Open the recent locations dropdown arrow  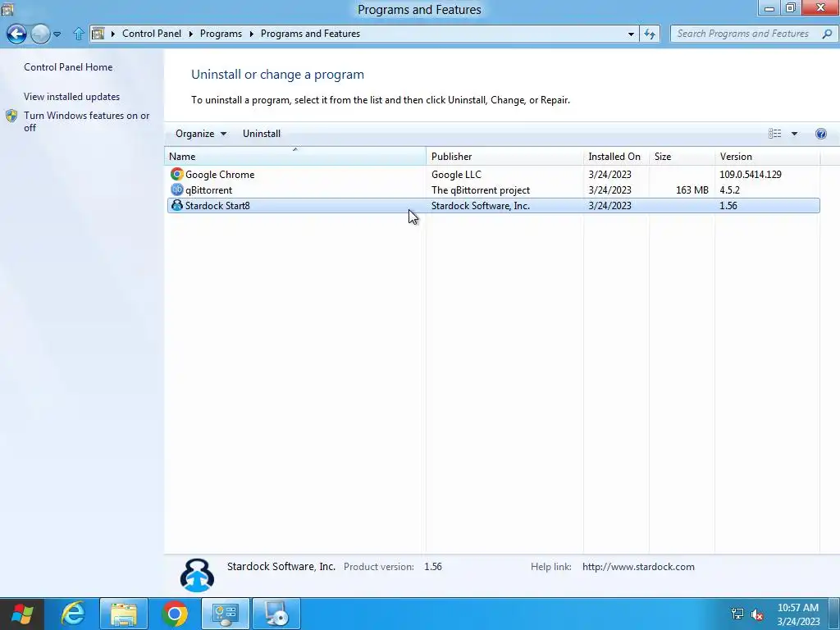point(57,34)
